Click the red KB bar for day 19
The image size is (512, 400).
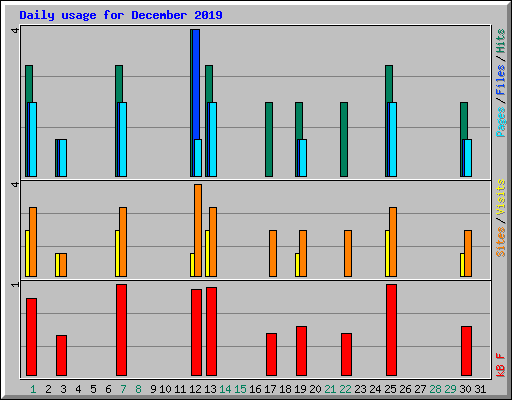301,351
